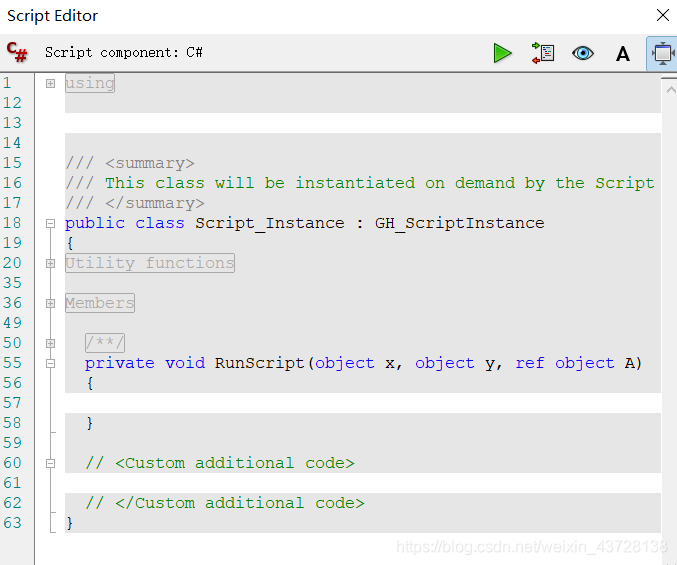Place cursor on empty line 61 for custom code

[363, 483]
